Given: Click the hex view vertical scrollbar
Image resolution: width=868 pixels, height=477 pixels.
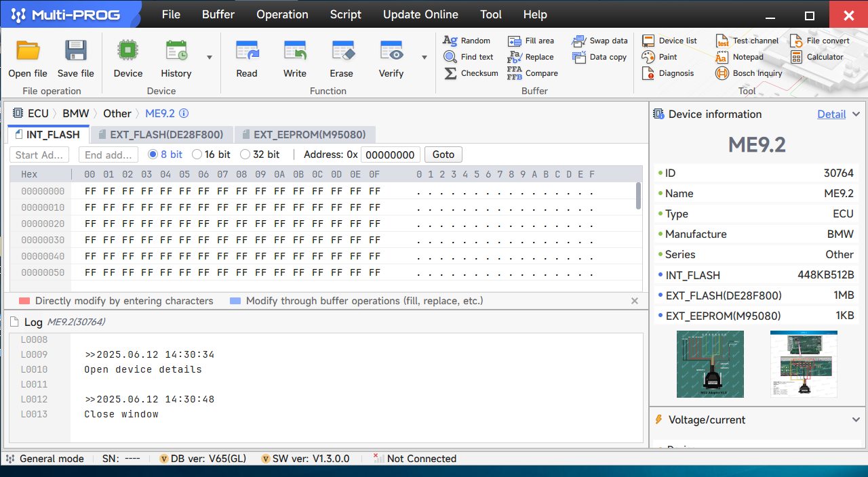Looking at the screenshot, I should click(x=638, y=196).
